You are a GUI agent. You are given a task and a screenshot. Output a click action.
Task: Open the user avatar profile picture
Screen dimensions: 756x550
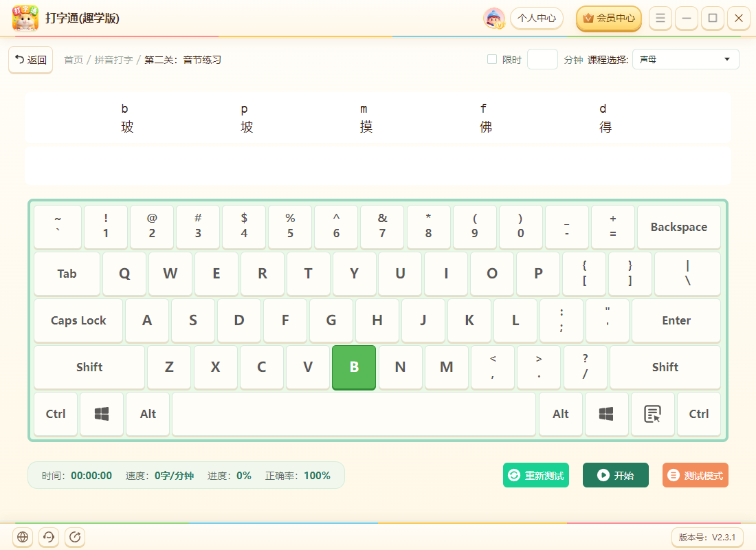[x=494, y=19]
